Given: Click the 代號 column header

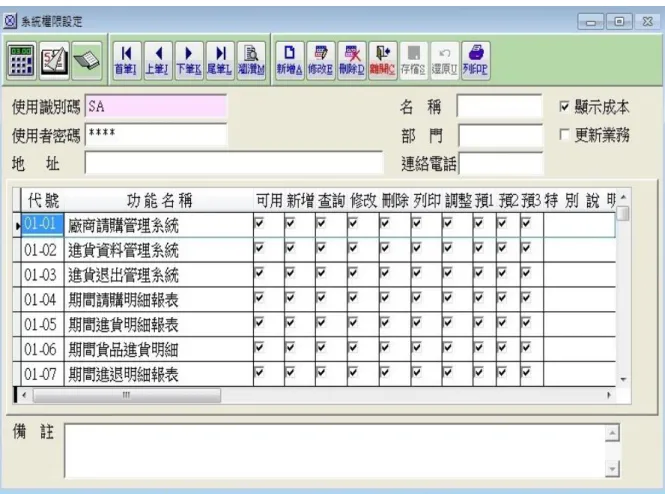Looking at the screenshot, I should point(43,200).
